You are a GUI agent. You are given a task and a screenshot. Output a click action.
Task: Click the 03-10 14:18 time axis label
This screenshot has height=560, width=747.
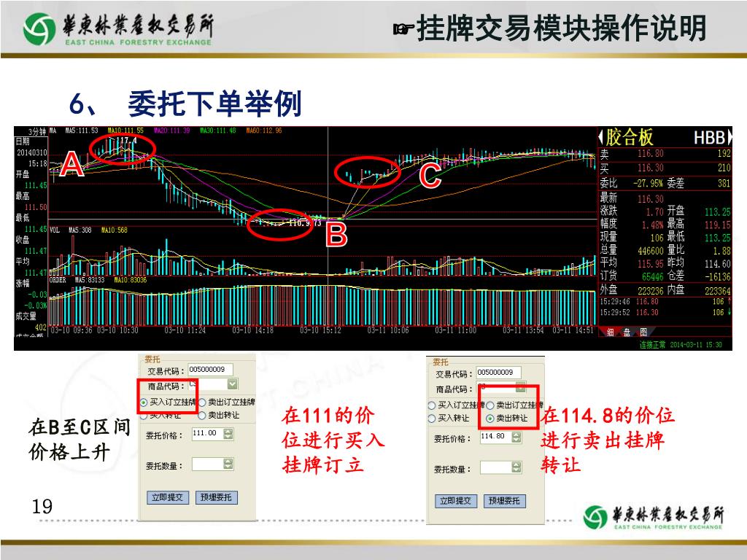coord(252,330)
